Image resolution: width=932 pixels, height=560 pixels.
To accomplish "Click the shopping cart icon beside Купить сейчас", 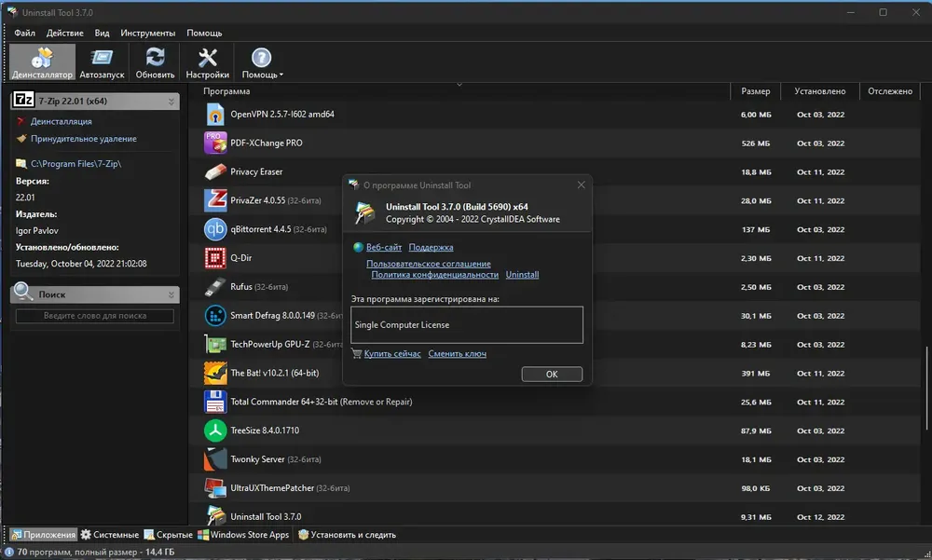I will [357, 353].
